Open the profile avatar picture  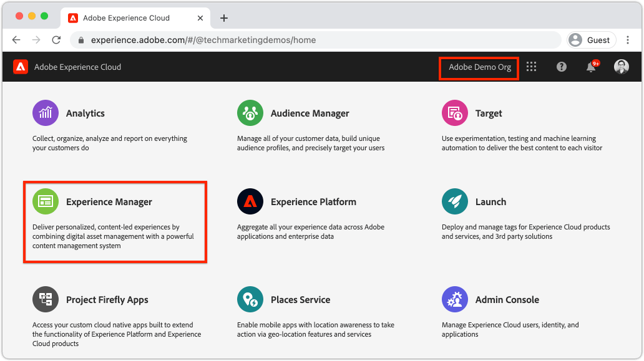coord(621,66)
